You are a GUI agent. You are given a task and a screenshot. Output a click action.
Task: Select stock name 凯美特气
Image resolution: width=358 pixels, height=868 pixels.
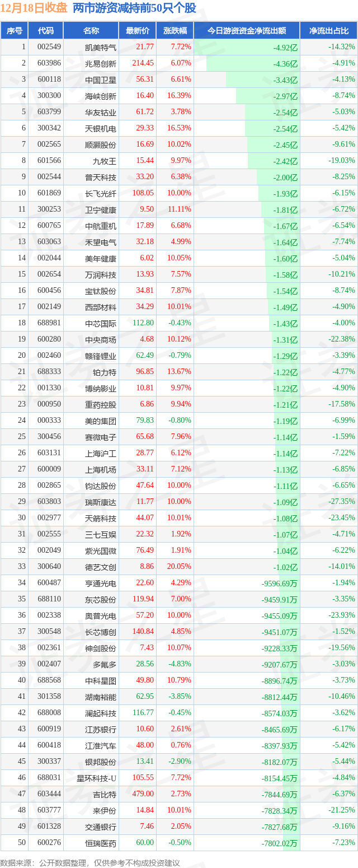101,47
